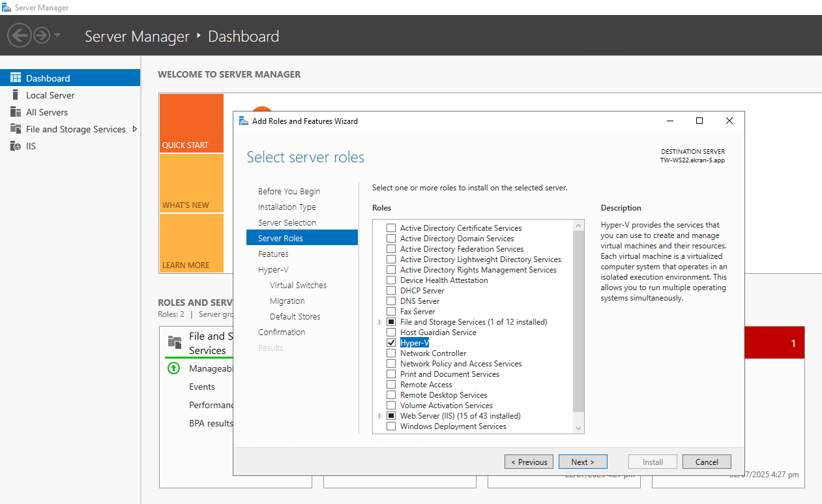
Task: Click the Local Server icon
Action: [x=16, y=95]
